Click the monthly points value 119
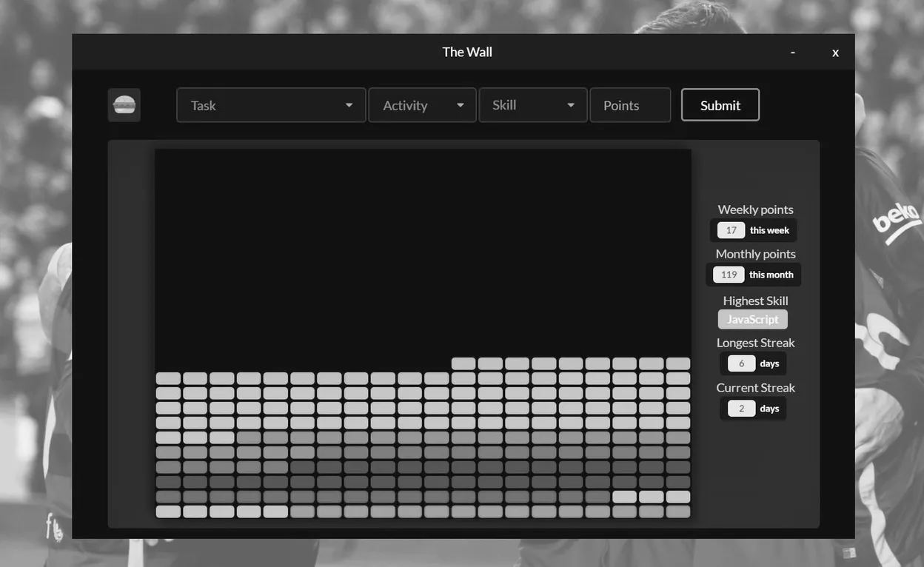 [x=729, y=275]
